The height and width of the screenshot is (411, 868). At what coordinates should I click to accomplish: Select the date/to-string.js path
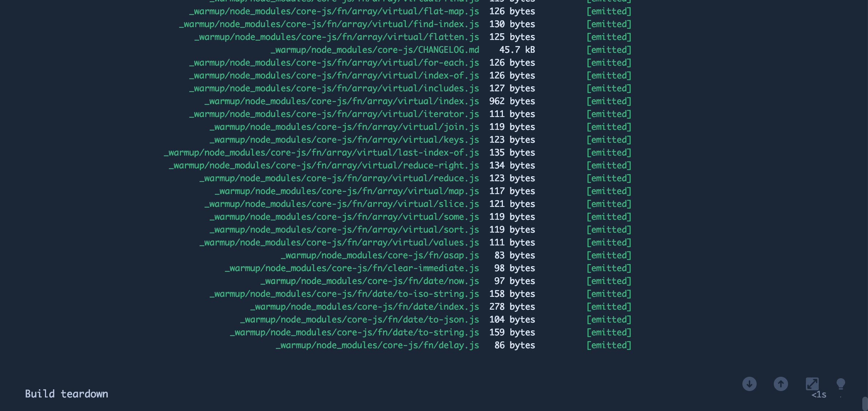point(354,333)
